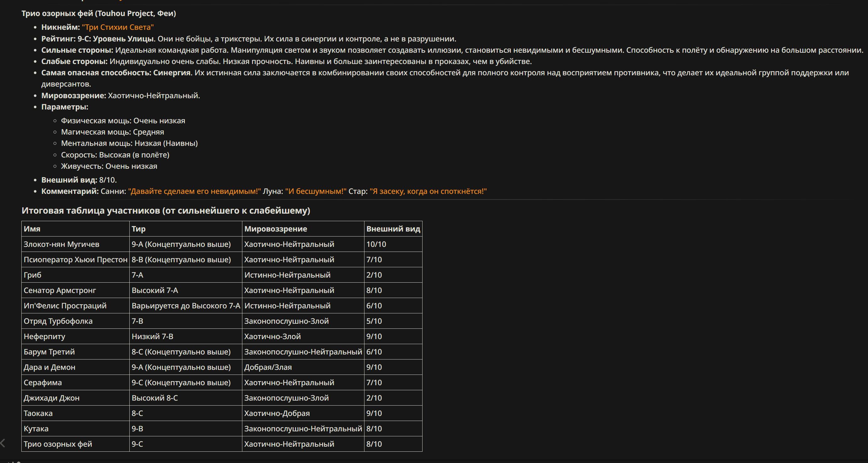This screenshot has width=868, height=463.
Task: Select the 'Серафима' name cell
Action: (75, 382)
